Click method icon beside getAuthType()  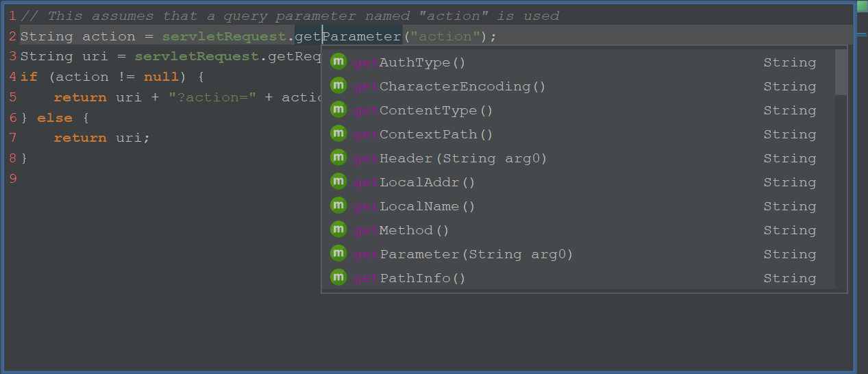(338, 62)
